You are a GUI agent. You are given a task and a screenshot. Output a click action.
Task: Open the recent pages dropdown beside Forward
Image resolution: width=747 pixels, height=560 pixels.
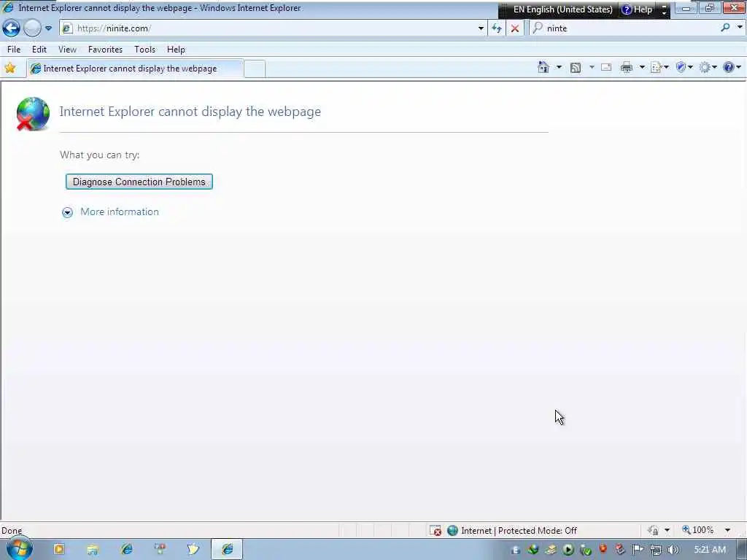pos(48,28)
